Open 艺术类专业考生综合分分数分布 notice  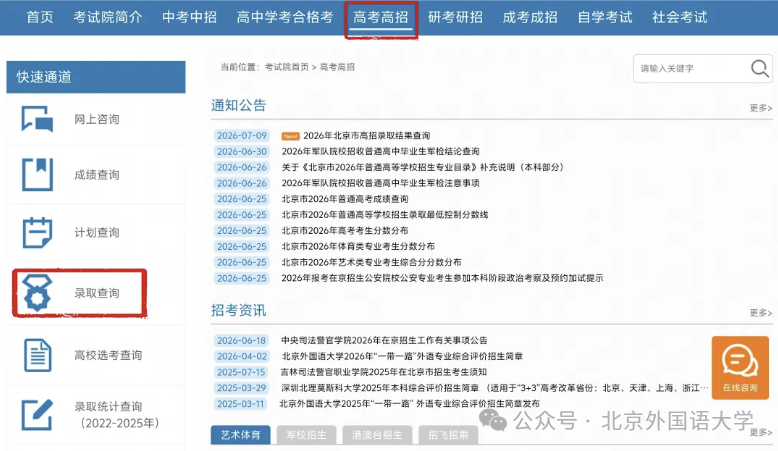372,262
